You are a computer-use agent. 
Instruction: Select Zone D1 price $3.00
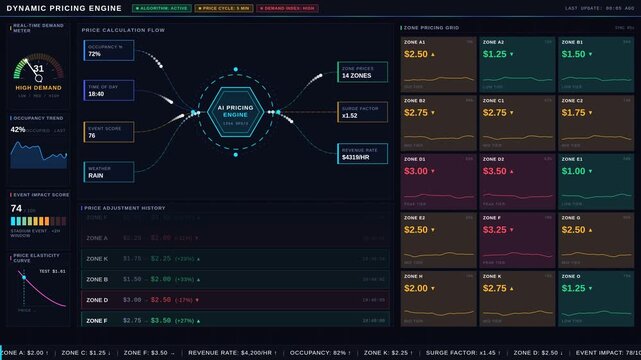[416, 171]
